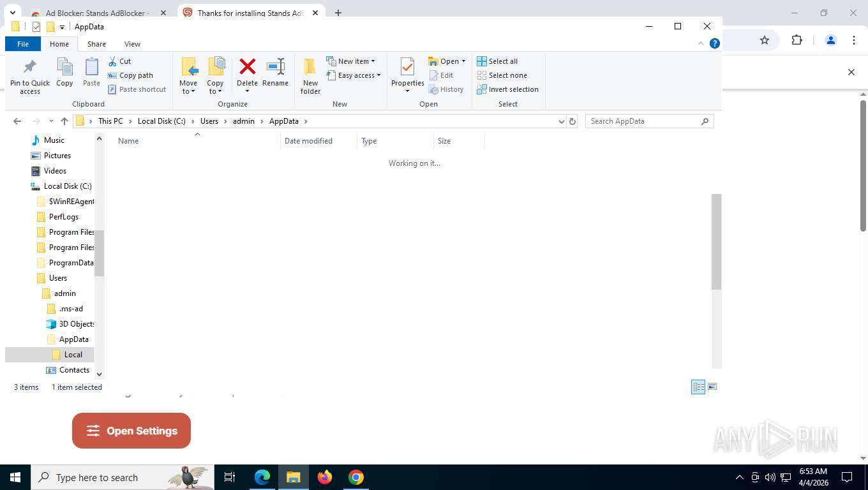Image resolution: width=868 pixels, height=490 pixels.
Task: Launch Firefox from the taskbar
Action: pos(325,477)
